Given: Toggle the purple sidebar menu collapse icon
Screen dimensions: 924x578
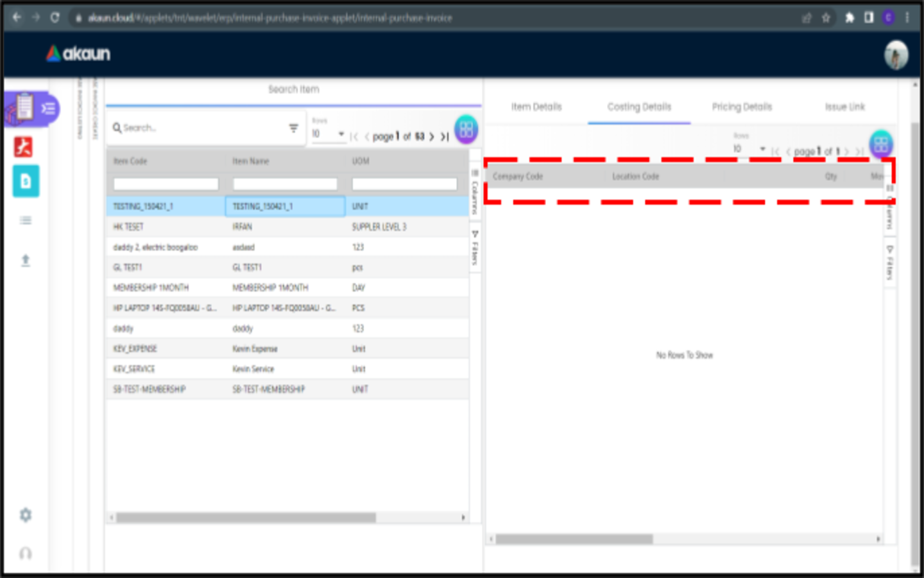Looking at the screenshot, I should point(48,108).
